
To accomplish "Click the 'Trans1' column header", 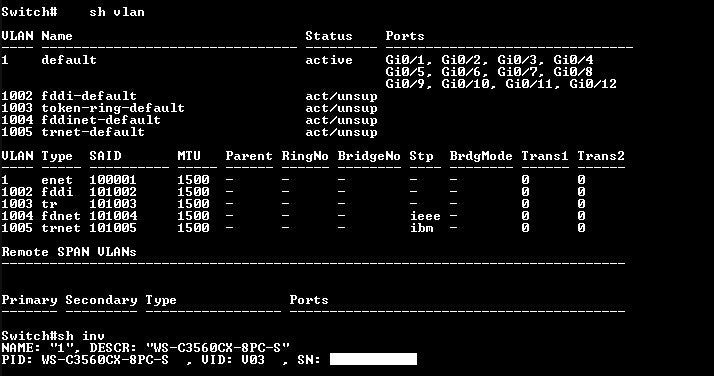I will pos(545,156).
